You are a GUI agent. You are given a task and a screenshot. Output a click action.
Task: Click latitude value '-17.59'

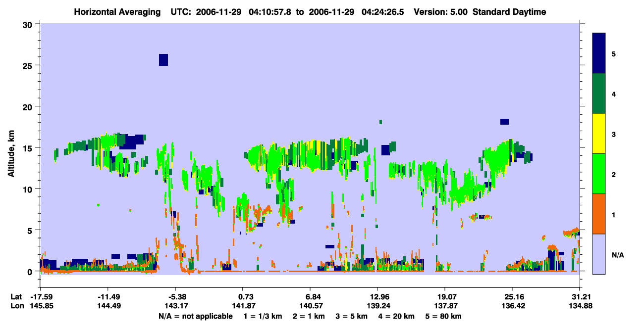click(41, 297)
